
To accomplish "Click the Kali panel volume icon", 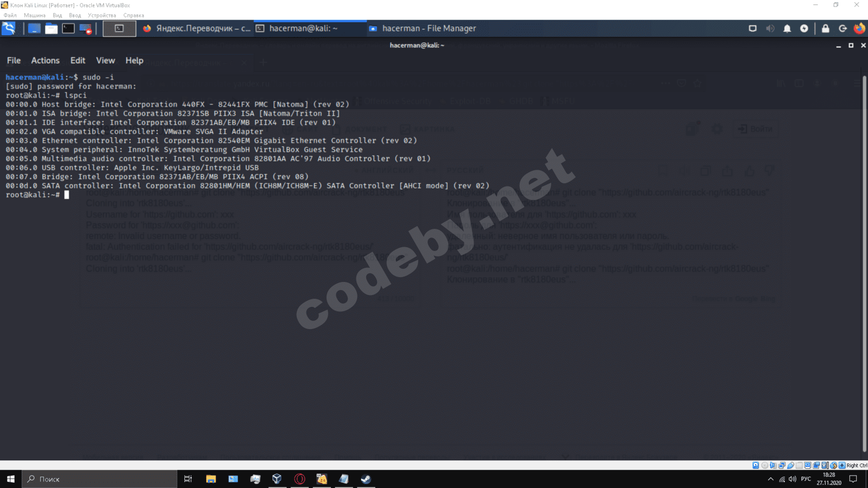I will pos(770,28).
